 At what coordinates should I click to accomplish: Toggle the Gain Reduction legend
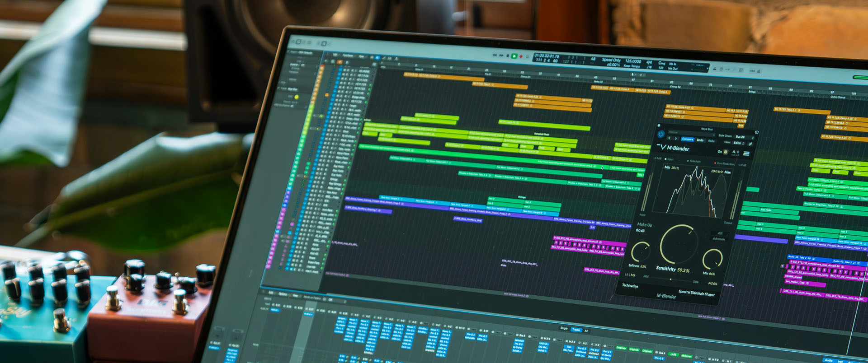(724, 163)
